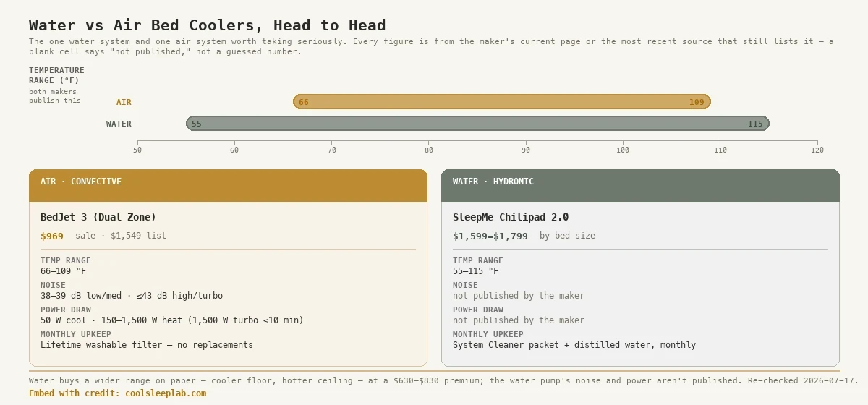This screenshot has width=868, height=405.
Task: Click the '50 W cool' power draw line
Action: pos(172,320)
